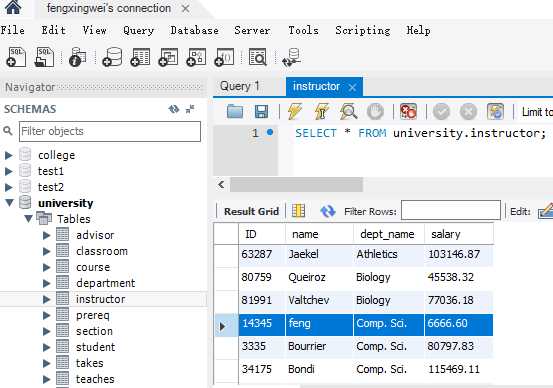Open the Edit menu
Screen dimensions: 553x388
click(x=54, y=30)
